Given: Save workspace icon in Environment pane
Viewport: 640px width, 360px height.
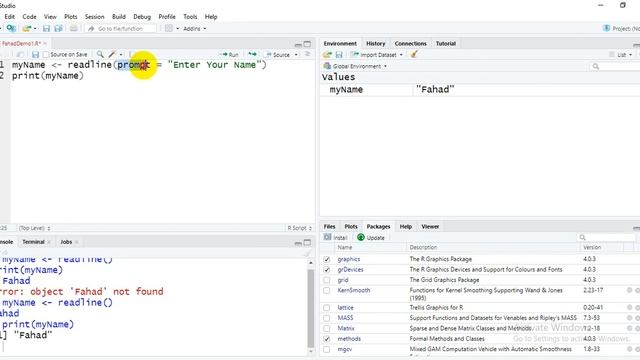Looking at the screenshot, I should [339, 54].
